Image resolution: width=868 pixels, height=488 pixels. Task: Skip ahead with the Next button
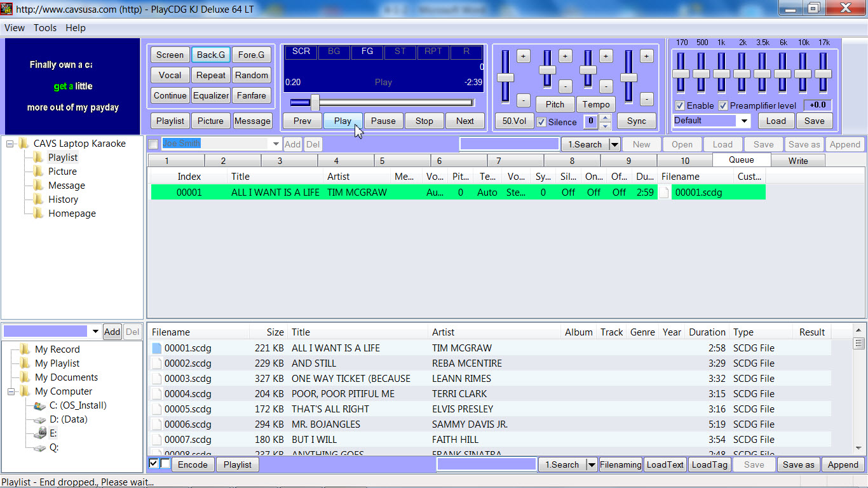click(x=465, y=121)
